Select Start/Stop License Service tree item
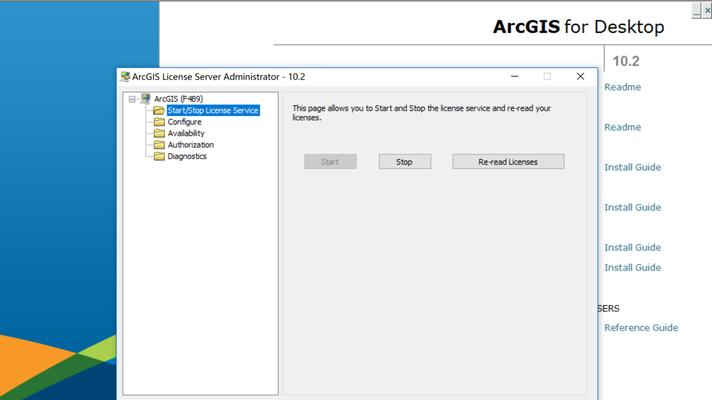The width and height of the screenshot is (712, 400). pyautogui.click(x=213, y=110)
